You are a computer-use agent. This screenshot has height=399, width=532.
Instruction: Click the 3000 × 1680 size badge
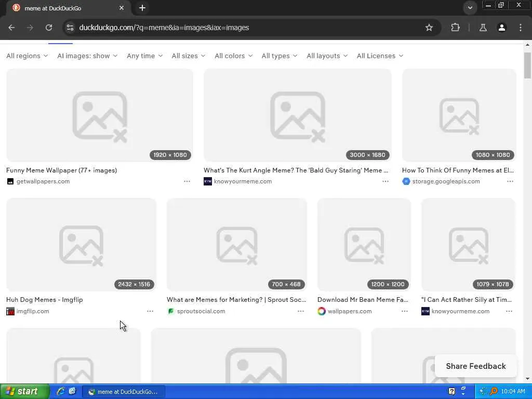point(367,155)
